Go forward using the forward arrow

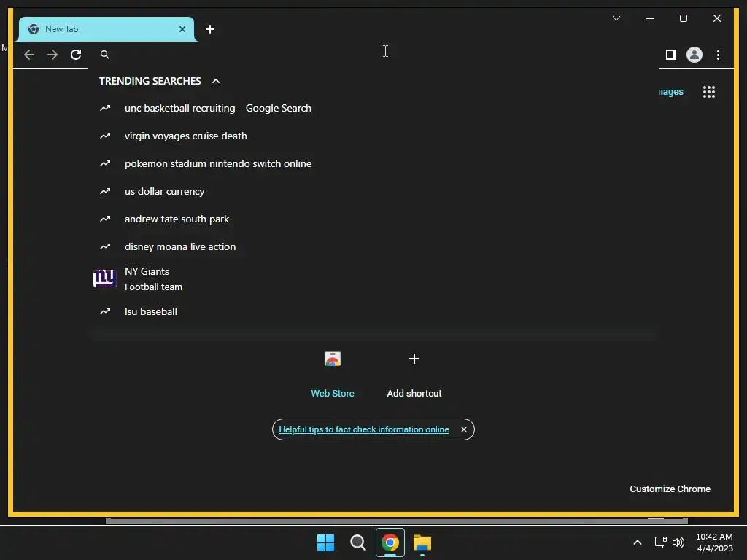click(53, 55)
